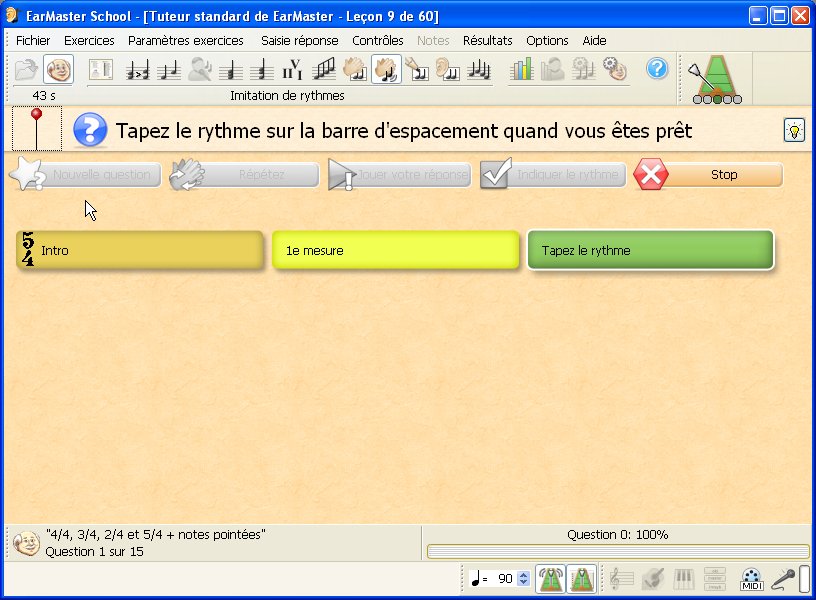
Task: Click the tutor face icon in toolbar
Action: [59, 70]
